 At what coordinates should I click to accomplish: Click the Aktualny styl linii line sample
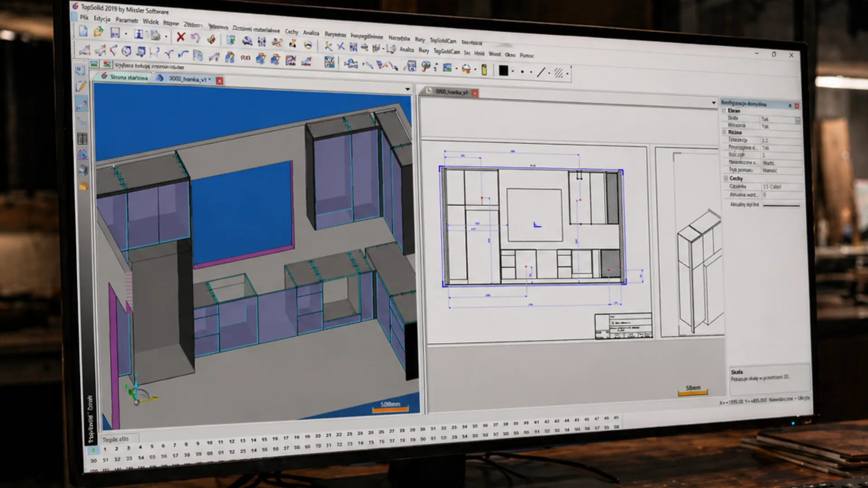(x=782, y=205)
